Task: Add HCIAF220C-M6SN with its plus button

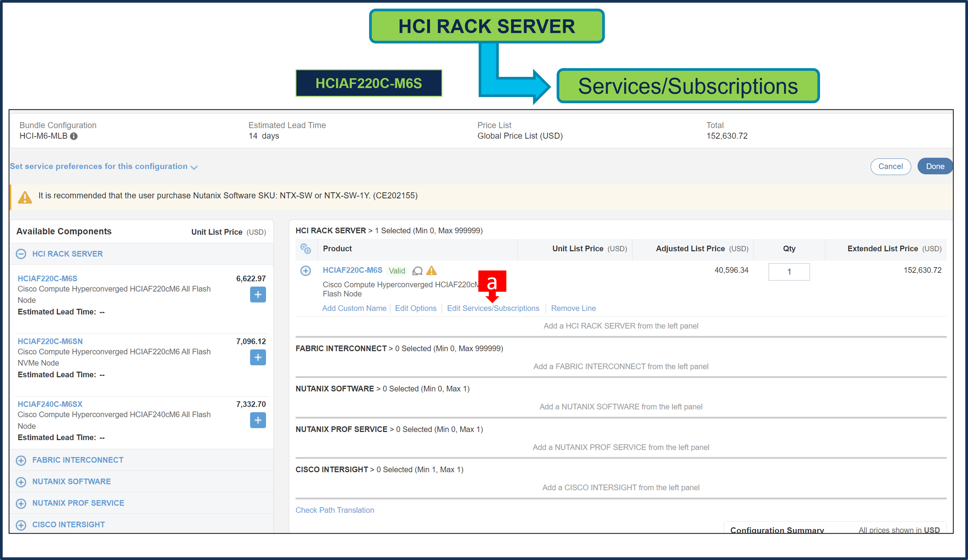Action: click(x=258, y=358)
